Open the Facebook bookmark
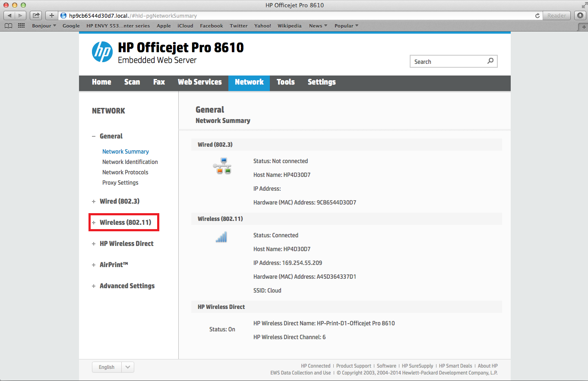 [x=212, y=26]
